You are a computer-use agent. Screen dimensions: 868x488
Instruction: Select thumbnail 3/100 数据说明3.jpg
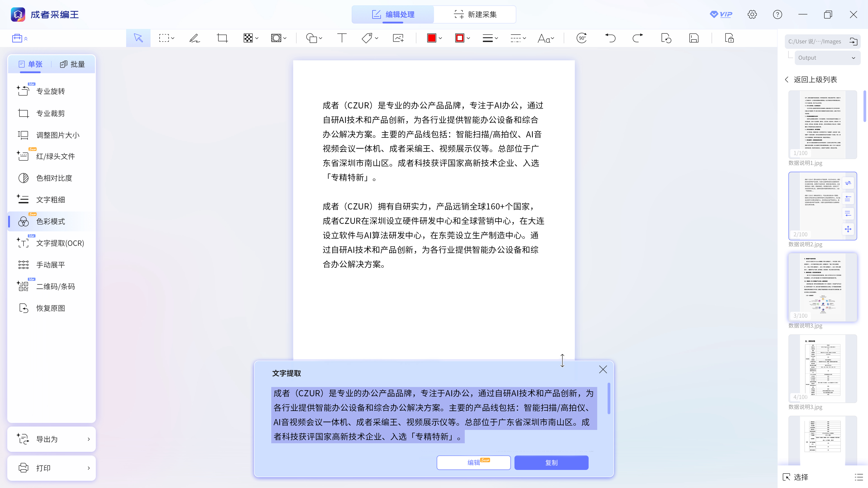[x=823, y=287]
